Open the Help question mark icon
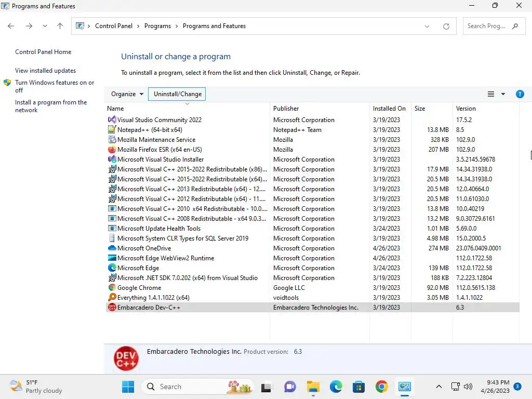532x399 pixels. click(520, 94)
